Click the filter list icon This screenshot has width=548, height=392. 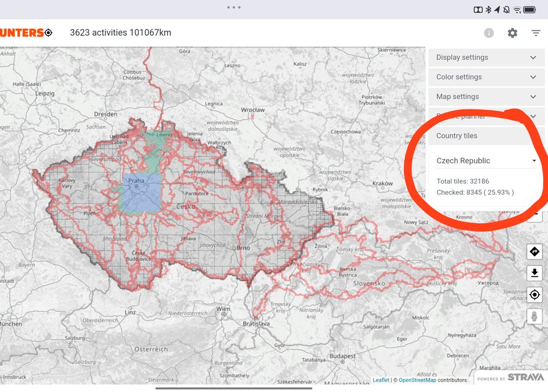point(536,33)
